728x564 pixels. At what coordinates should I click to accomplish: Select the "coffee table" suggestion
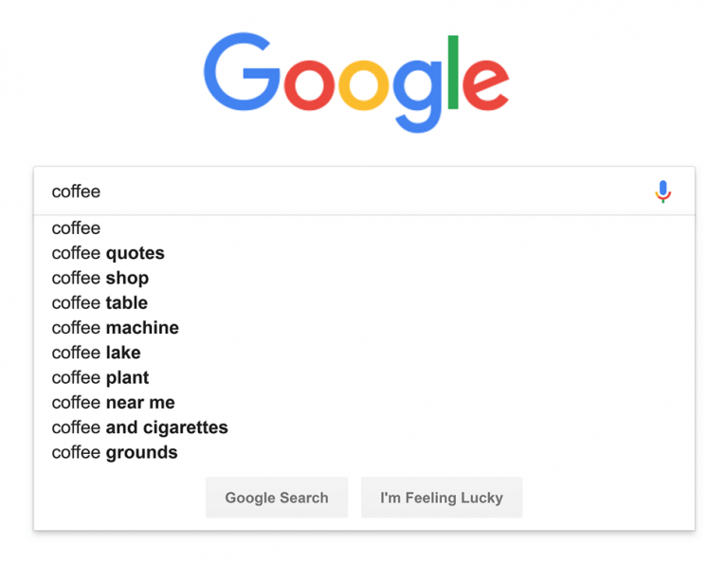click(x=100, y=302)
